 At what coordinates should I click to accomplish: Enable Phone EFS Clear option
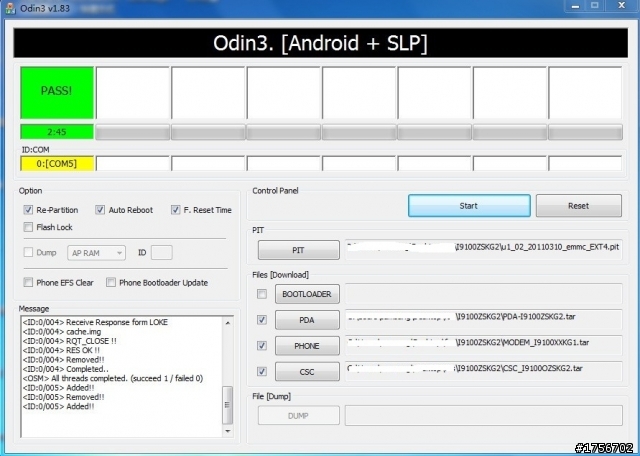pos(28,282)
